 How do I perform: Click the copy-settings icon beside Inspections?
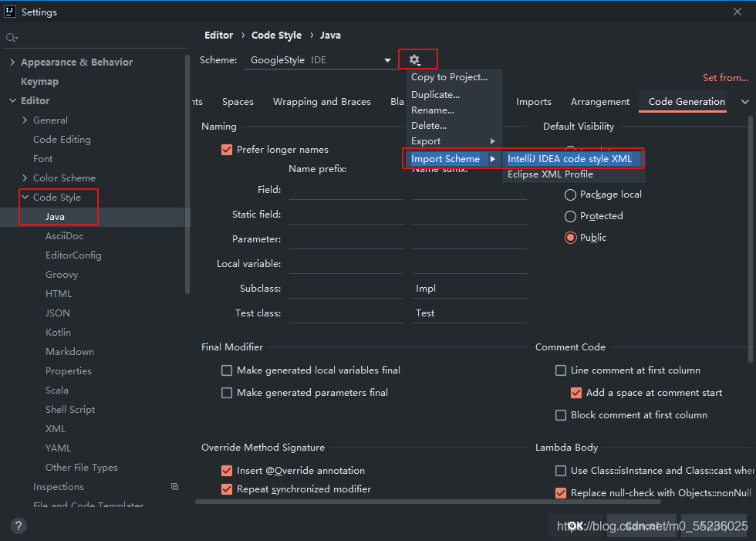coord(174,486)
